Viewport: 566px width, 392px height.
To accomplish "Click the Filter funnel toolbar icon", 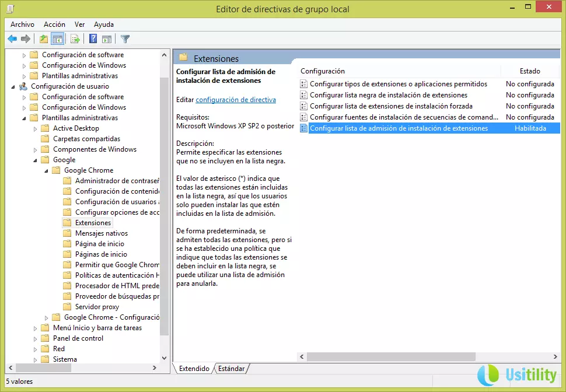I will [125, 39].
